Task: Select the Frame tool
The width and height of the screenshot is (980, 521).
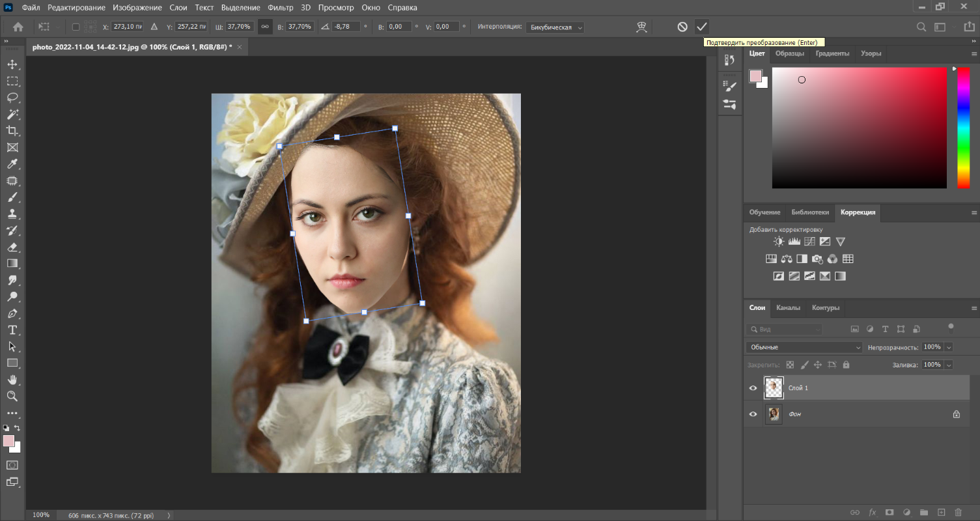Action: point(12,147)
